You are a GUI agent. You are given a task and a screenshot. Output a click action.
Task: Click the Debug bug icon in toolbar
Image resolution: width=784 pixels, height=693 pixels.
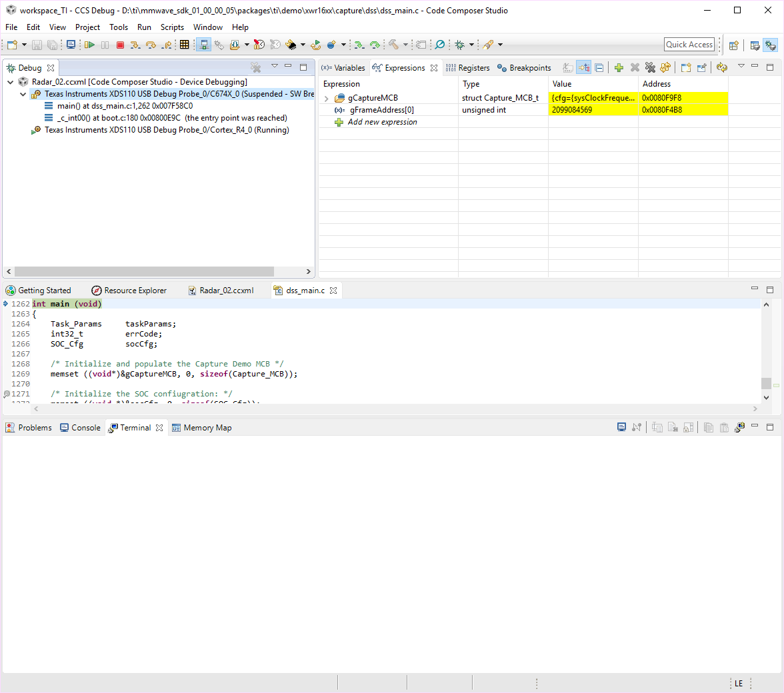coord(459,45)
